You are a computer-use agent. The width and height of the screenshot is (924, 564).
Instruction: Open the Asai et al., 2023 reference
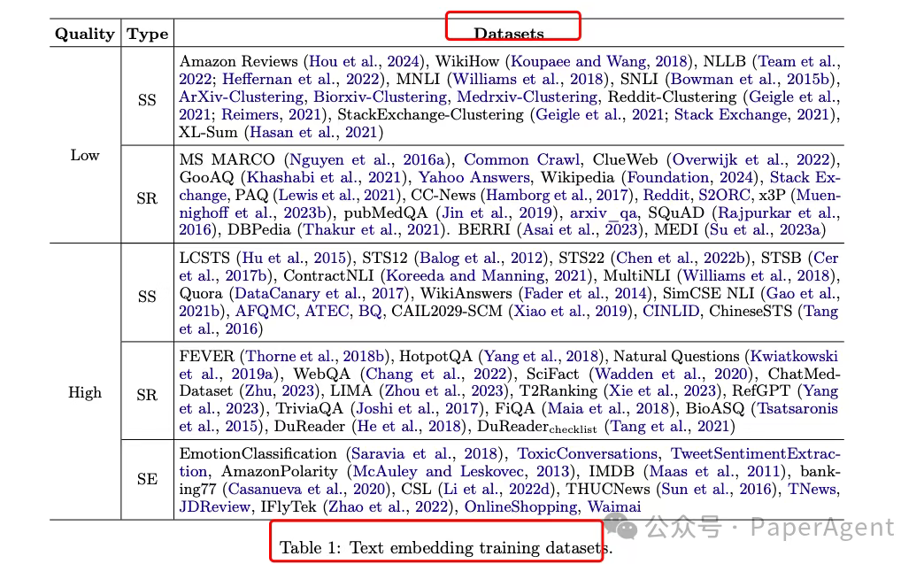point(580,230)
